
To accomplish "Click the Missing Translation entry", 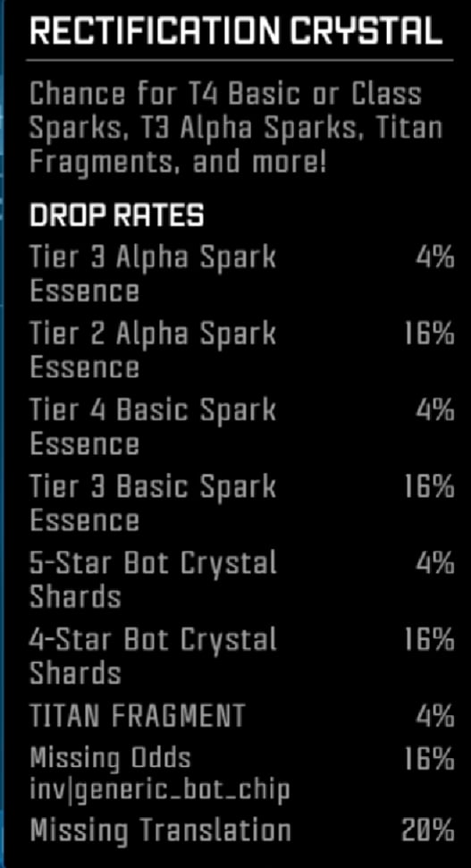I will [242, 830].
